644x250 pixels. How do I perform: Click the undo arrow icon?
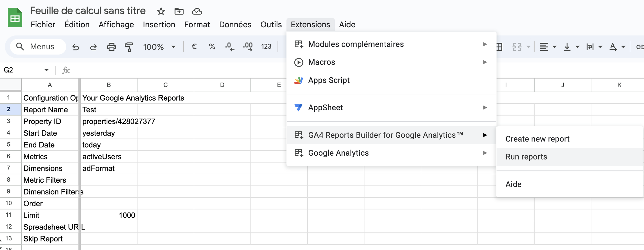[x=75, y=47]
